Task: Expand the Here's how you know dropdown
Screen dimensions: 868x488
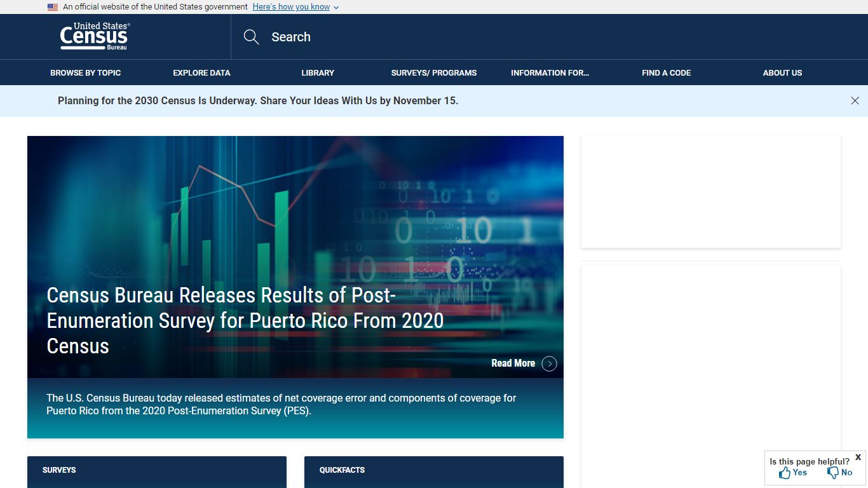Action: [295, 7]
